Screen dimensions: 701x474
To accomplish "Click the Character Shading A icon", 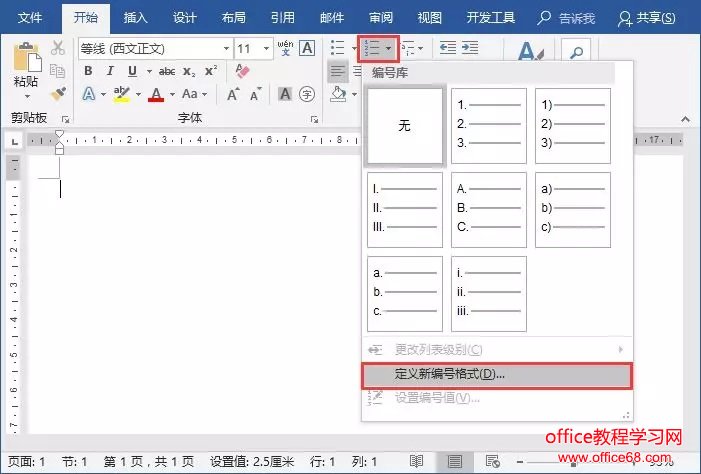I will pos(285,94).
